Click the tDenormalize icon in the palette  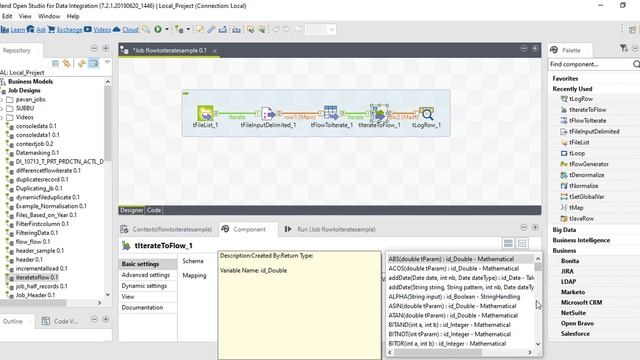[x=564, y=175]
